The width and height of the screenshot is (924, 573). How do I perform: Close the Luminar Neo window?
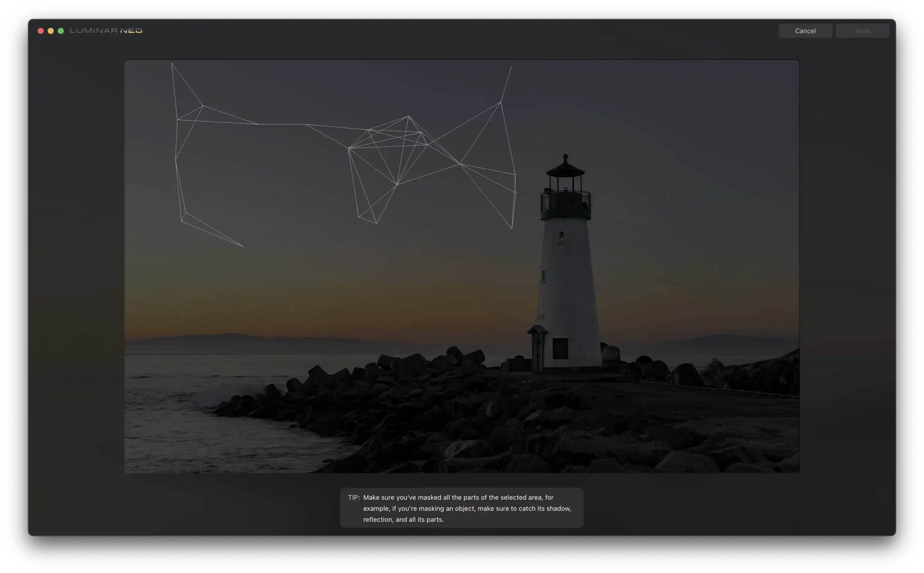[x=40, y=31]
